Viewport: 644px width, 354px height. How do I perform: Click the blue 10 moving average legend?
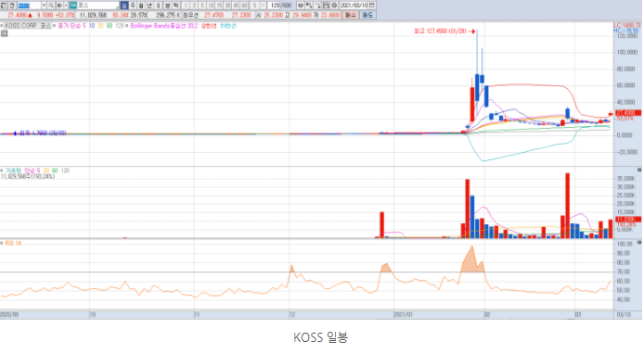click(x=92, y=25)
